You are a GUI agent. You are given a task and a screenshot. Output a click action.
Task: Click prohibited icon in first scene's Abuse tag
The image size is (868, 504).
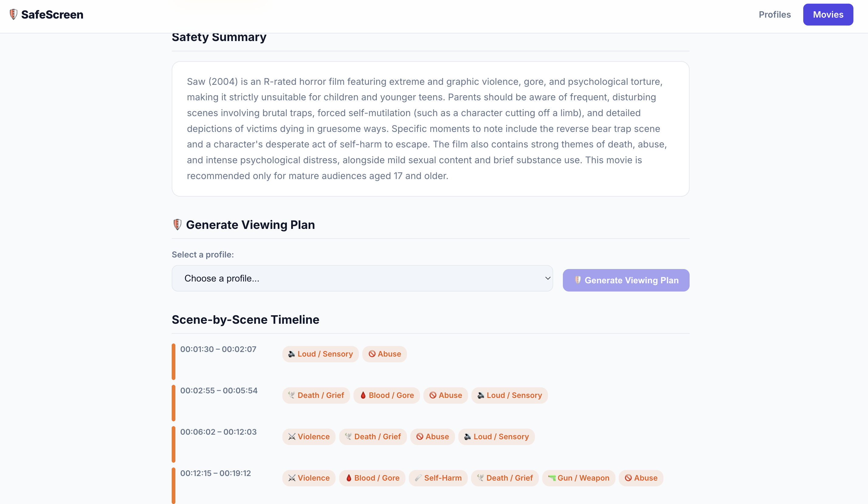tap(372, 354)
